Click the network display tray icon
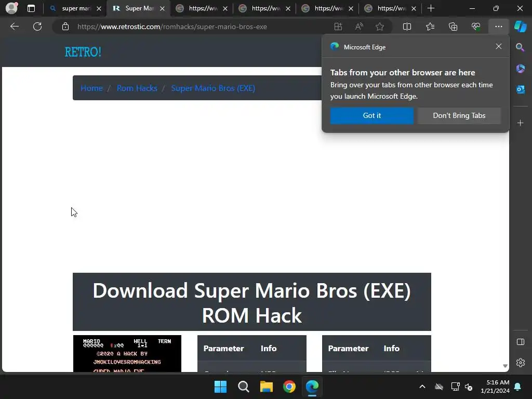Screen dimensions: 532x399 click(x=455, y=387)
